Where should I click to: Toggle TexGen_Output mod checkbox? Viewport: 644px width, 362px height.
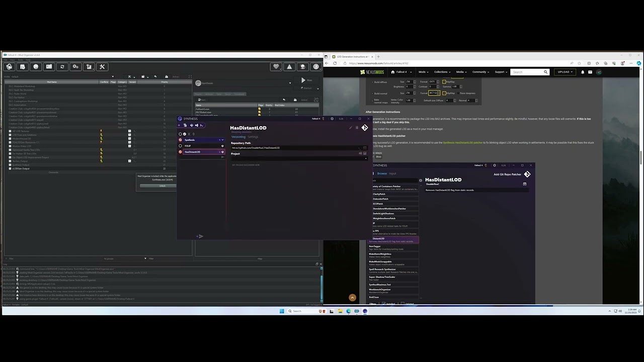(10, 161)
